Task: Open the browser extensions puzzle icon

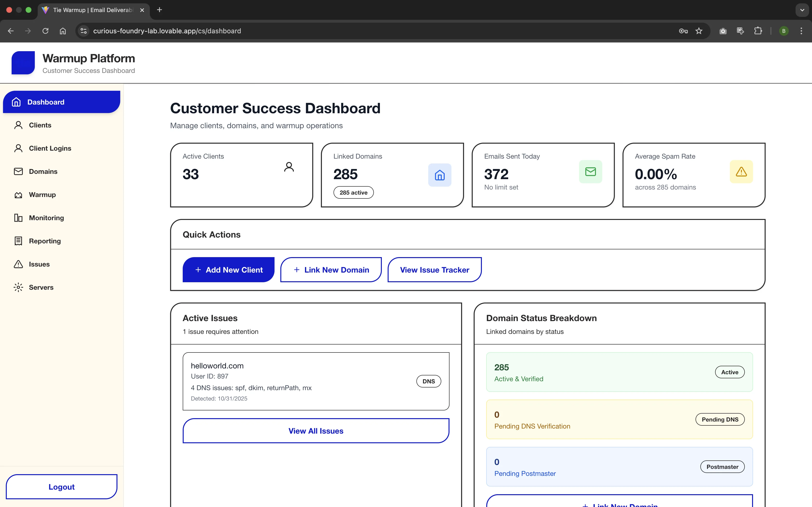Action: point(758,31)
